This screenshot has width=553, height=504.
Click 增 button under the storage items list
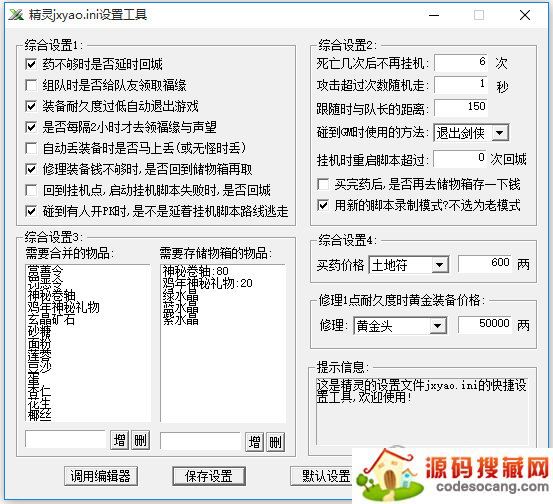point(254,442)
